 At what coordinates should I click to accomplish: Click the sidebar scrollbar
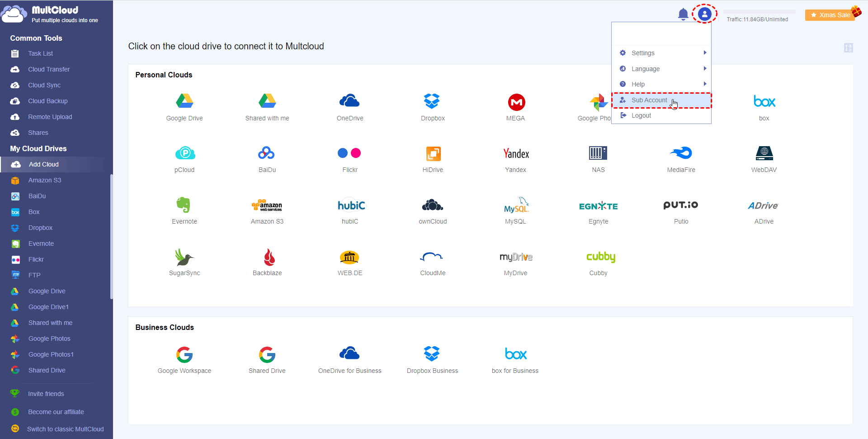[111, 236]
